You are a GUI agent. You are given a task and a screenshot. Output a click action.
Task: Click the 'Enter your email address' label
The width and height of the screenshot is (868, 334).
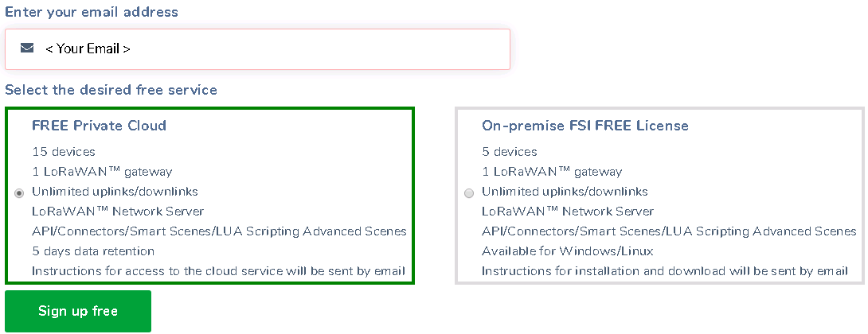(92, 12)
